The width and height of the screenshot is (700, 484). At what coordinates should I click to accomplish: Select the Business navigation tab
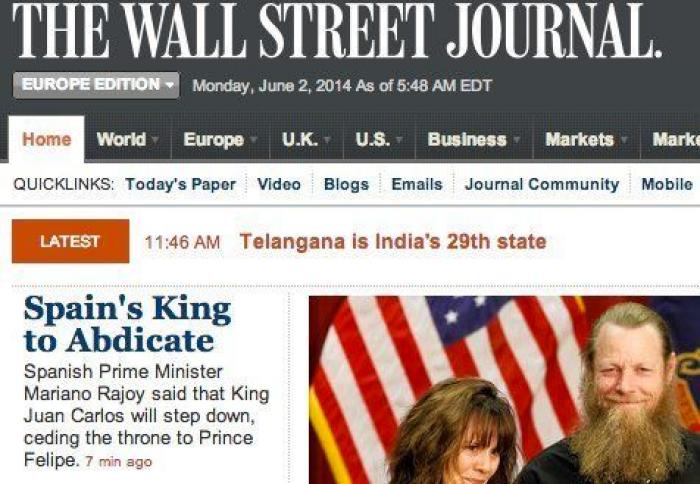467,139
